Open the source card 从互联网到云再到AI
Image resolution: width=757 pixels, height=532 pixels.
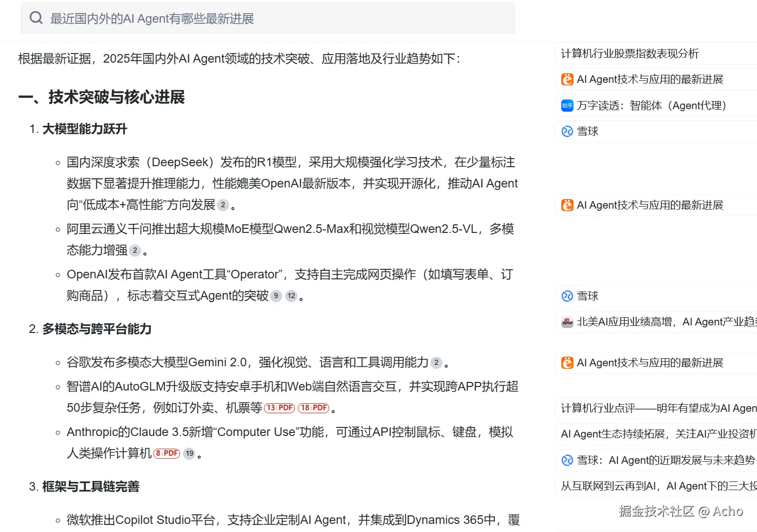tap(656, 486)
